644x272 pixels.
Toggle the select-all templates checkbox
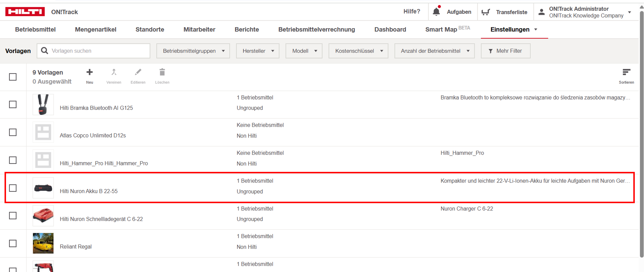point(13,77)
